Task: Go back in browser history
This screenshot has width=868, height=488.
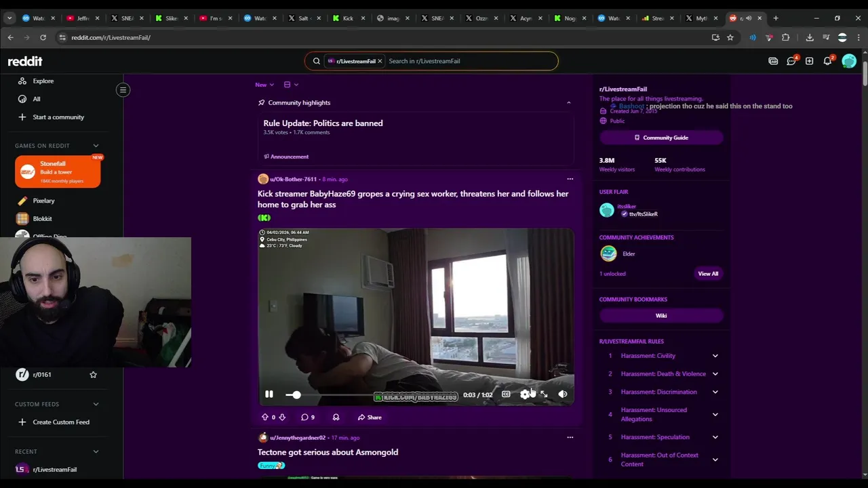Action: coord(10,37)
